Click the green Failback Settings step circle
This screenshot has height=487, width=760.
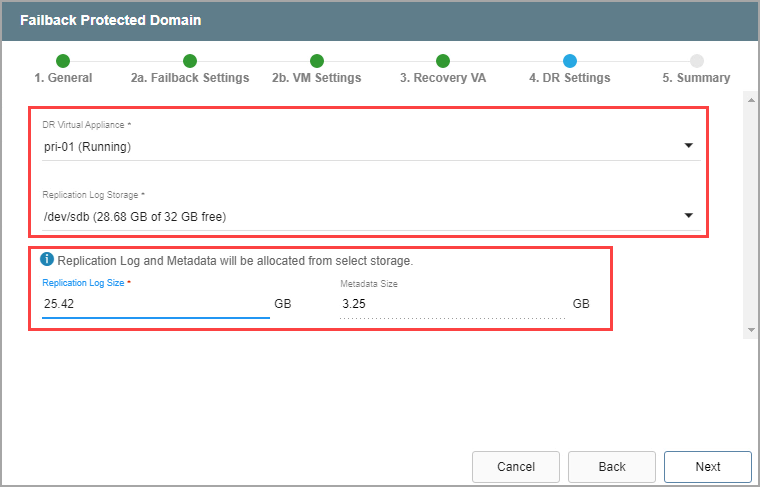(x=190, y=61)
